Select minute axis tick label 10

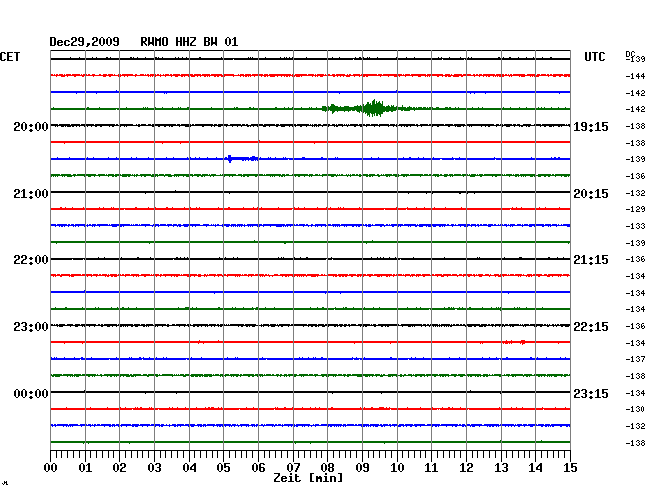pos(397,467)
